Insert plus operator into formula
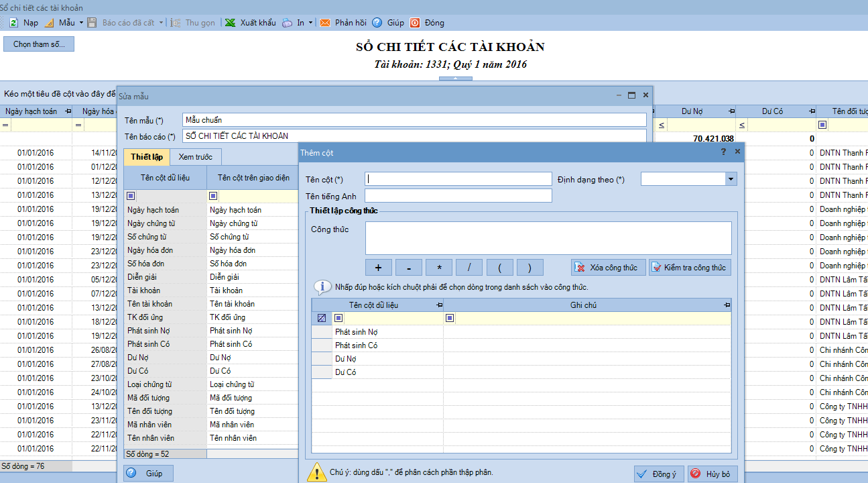 coord(379,268)
